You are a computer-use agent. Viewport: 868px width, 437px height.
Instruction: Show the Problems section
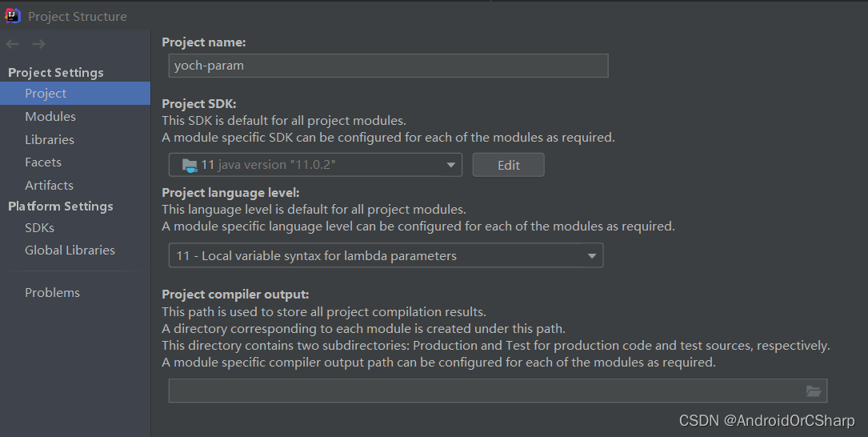point(52,293)
